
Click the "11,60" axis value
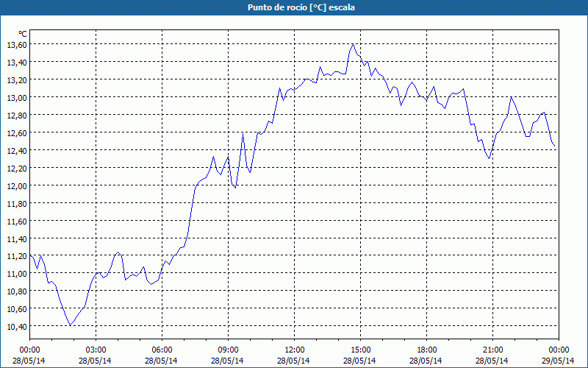click(17, 221)
